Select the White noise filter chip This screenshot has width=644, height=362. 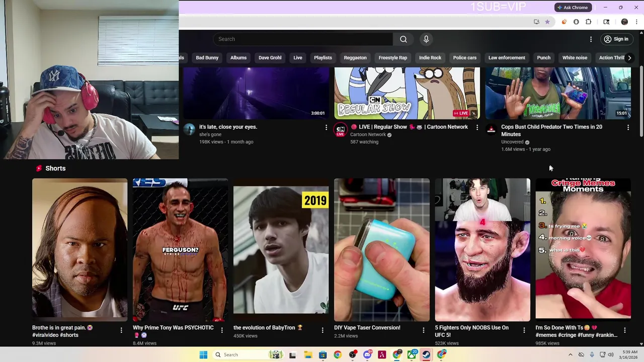point(575,58)
